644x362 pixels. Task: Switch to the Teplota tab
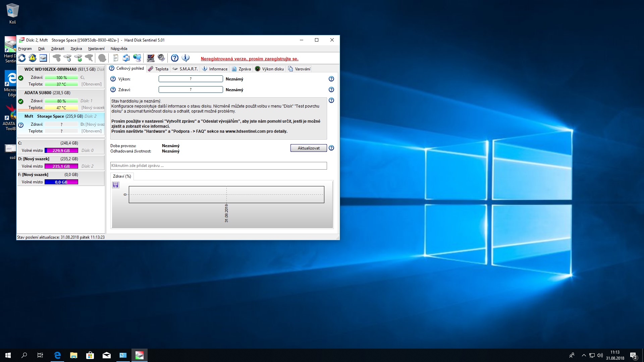point(158,69)
